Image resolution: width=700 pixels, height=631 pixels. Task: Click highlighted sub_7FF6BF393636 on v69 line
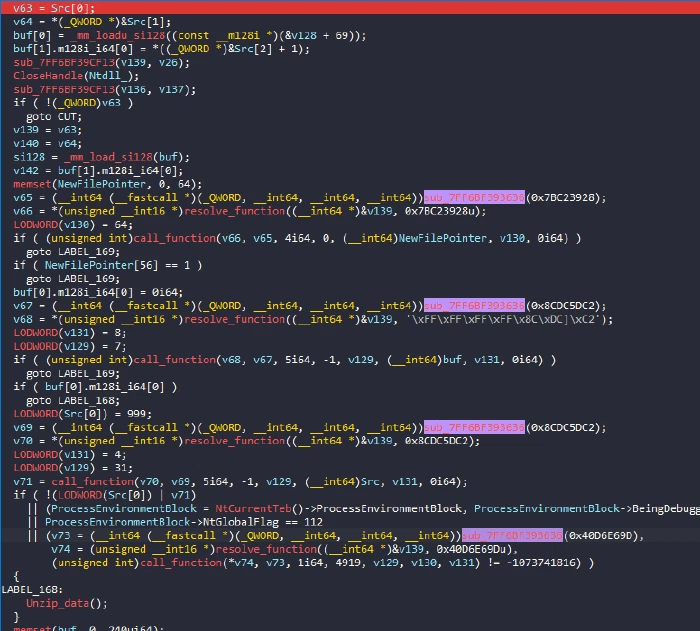[474, 427]
